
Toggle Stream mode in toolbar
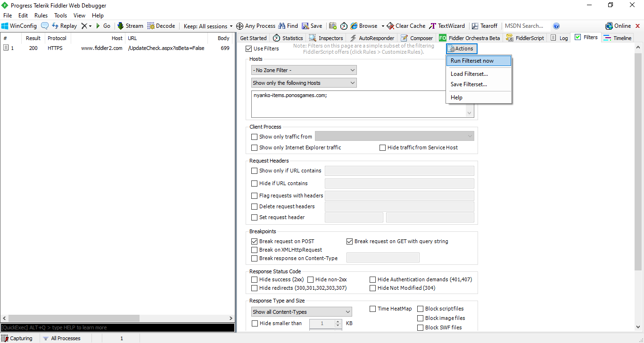pos(130,26)
